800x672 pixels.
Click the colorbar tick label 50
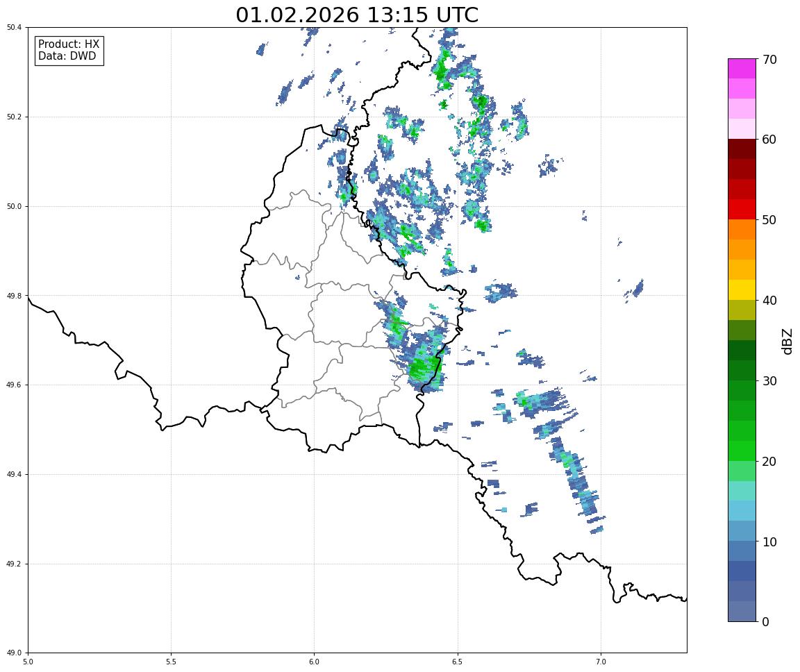point(769,220)
